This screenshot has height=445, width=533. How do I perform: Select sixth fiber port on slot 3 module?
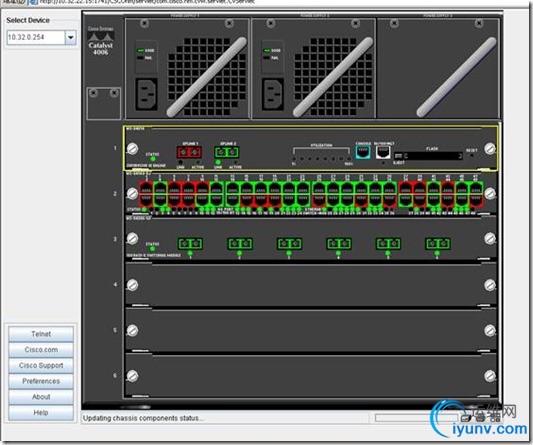pyautogui.click(x=438, y=243)
